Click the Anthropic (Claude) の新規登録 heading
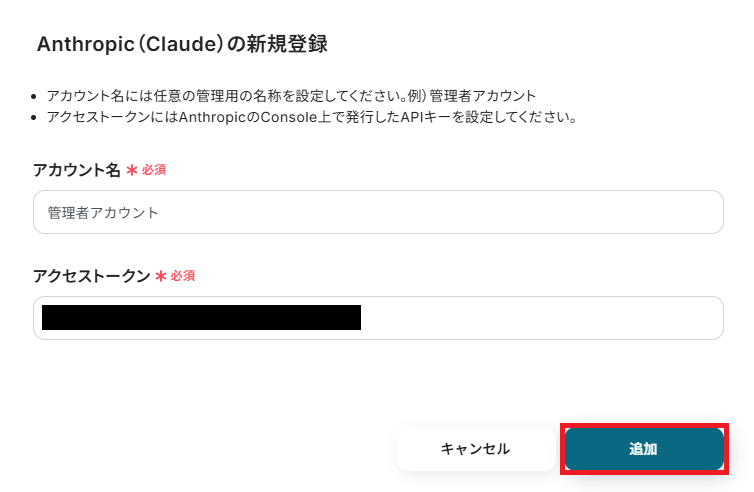 [x=181, y=44]
